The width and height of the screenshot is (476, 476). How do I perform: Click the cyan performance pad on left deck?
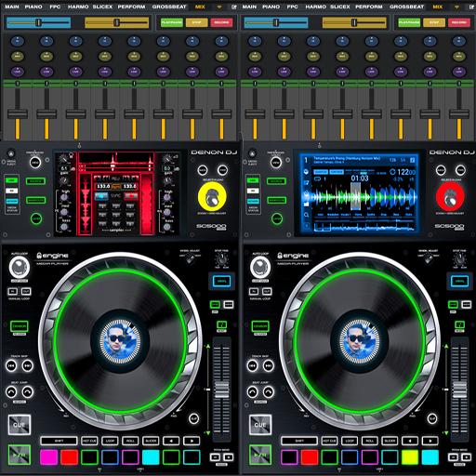(151, 457)
